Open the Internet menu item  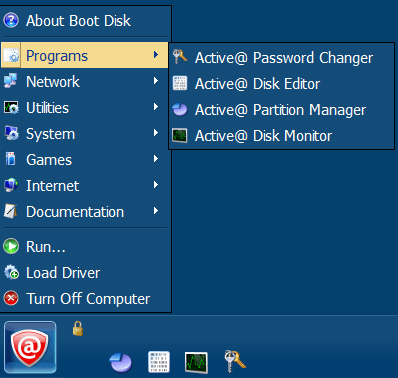coord(85,185)
